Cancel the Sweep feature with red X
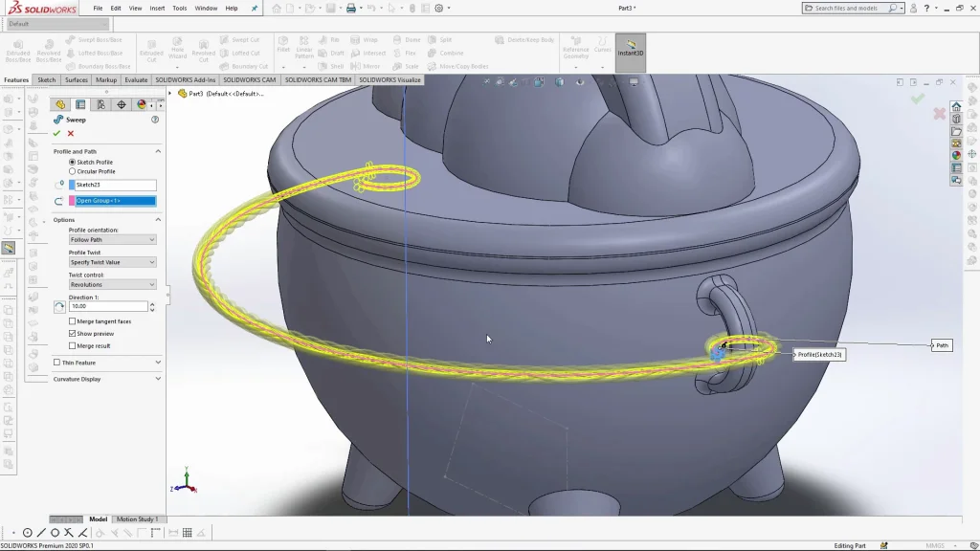The width and height of the screenshot is (980, 551). point(70,133)
